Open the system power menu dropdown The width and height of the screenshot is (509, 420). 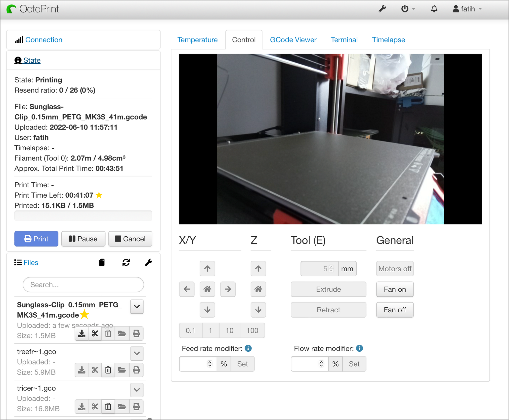pyautogui.click(x=408, y=9)
